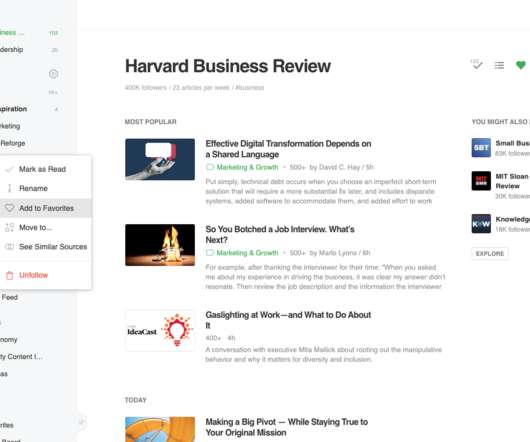Click the move icon beside Move to...
Screen dimensions: 530x442
pyautogui.click(x=9, y=227)
